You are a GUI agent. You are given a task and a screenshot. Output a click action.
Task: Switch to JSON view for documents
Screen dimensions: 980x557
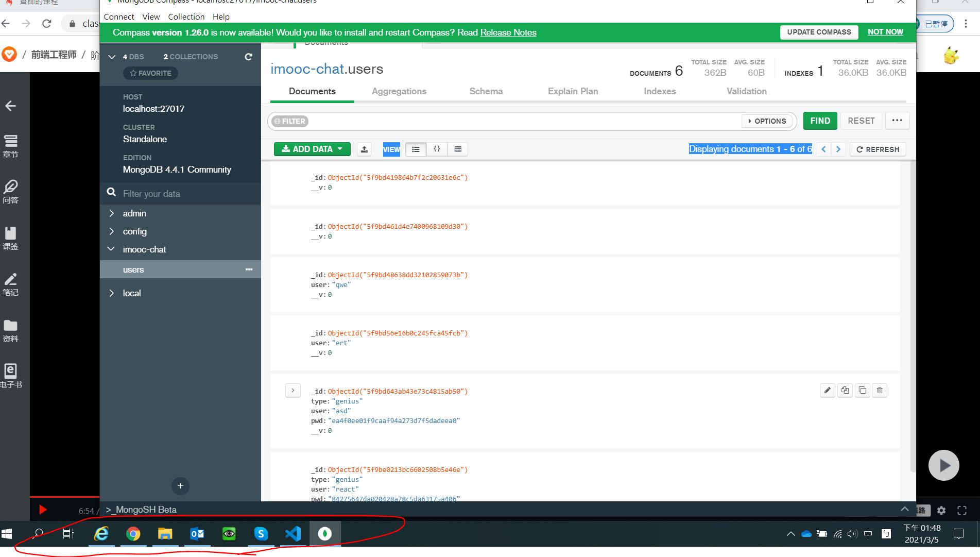click(437, 149)
